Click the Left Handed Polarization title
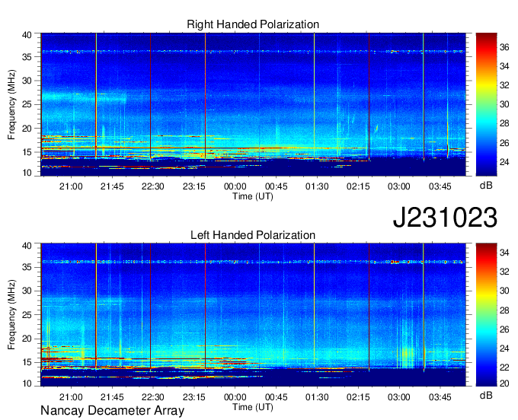The height and width of the screenshot is (420, 518). [x=253, y=235]
